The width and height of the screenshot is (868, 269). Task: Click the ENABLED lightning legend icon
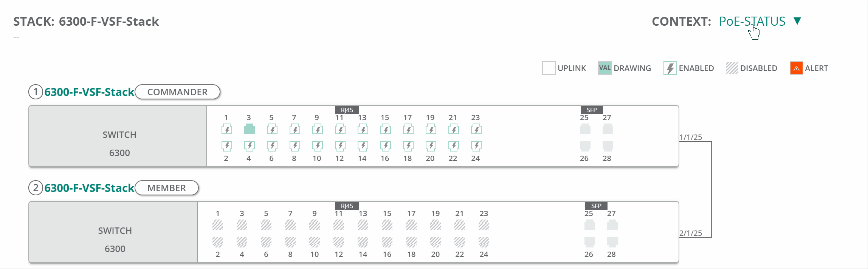670,68
